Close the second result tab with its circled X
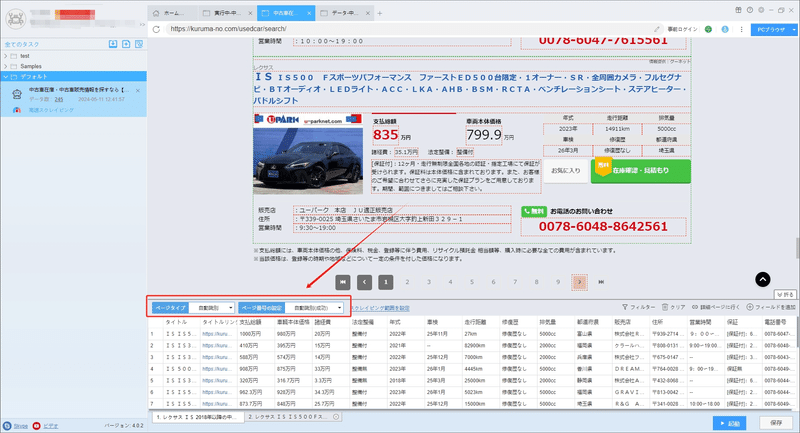 coord(336,417)
